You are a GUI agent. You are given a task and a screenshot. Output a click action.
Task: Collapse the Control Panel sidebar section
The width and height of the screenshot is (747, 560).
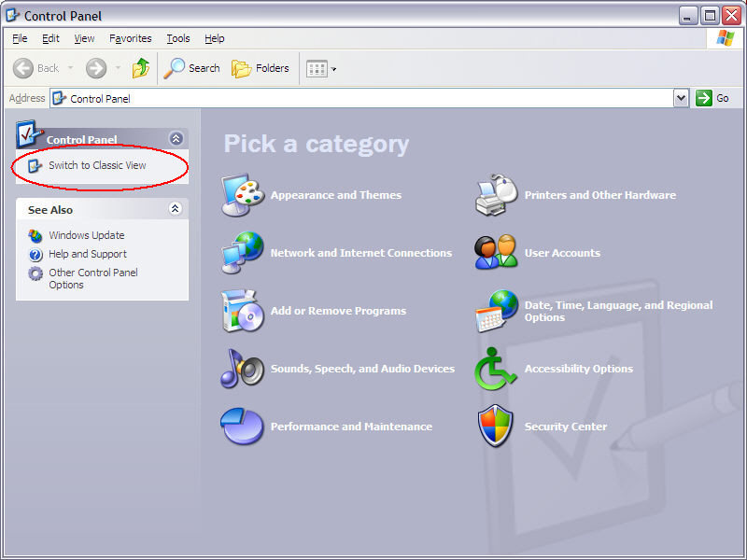click(x=176, y=138)
